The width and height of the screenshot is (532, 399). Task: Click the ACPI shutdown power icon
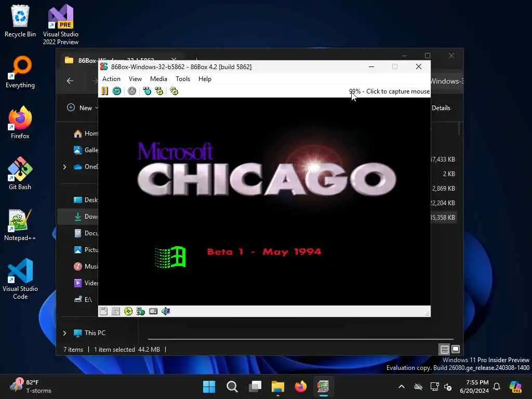click(132, 91)
